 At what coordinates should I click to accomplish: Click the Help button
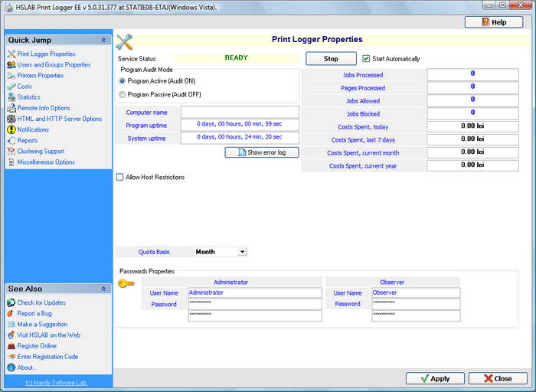494,22
